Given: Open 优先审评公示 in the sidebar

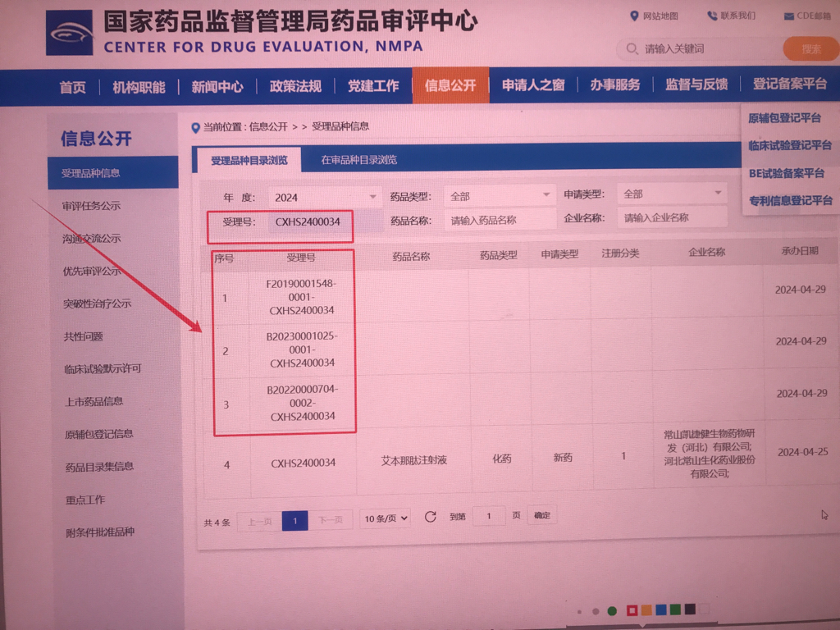Looking at the screenshot, I should pyautogui.click(x=92, y=271).
